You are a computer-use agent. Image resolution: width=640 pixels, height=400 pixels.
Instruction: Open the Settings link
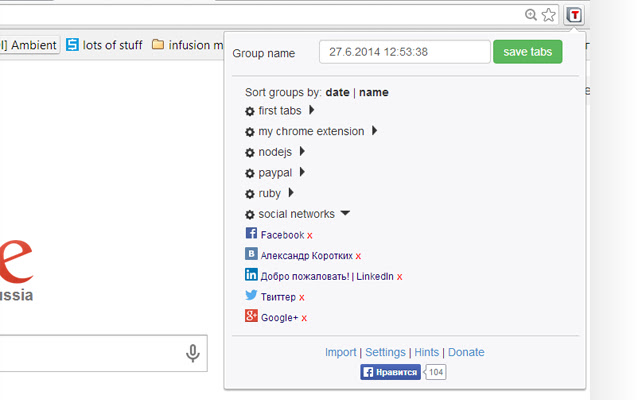[385, 352]
